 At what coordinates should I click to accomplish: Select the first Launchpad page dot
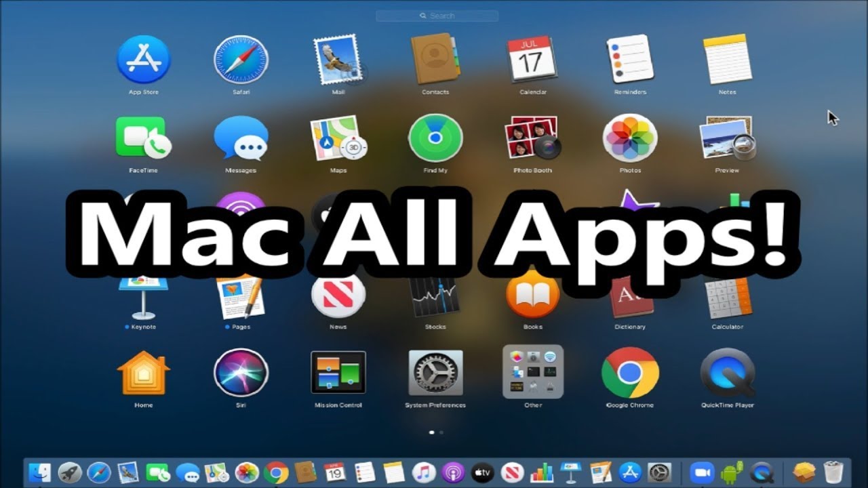(x=432, y=432)
